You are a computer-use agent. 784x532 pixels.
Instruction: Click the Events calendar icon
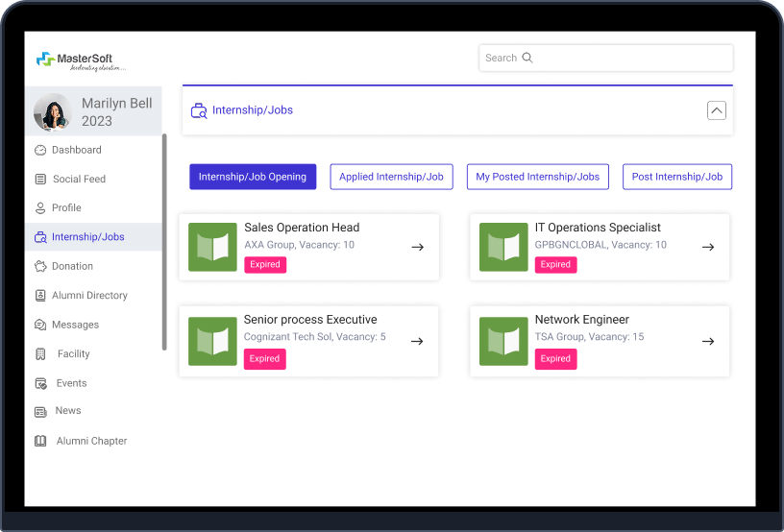coord(40,383)
